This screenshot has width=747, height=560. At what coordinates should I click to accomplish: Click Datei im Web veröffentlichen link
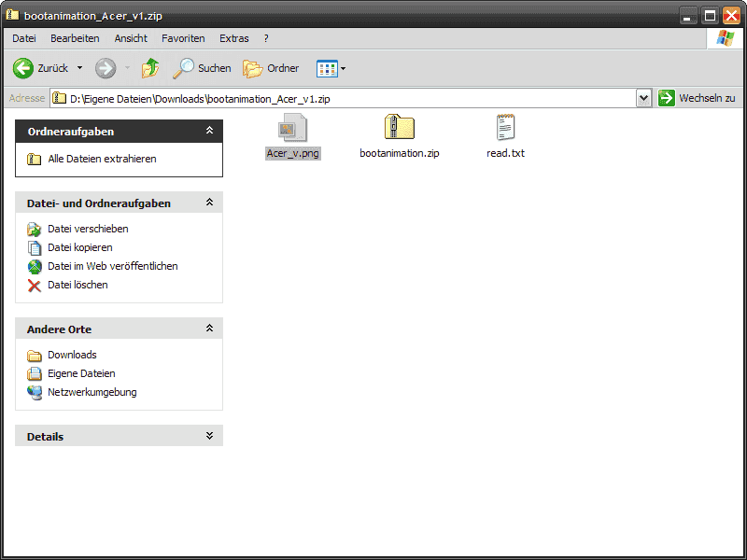[x=113, y=266]
